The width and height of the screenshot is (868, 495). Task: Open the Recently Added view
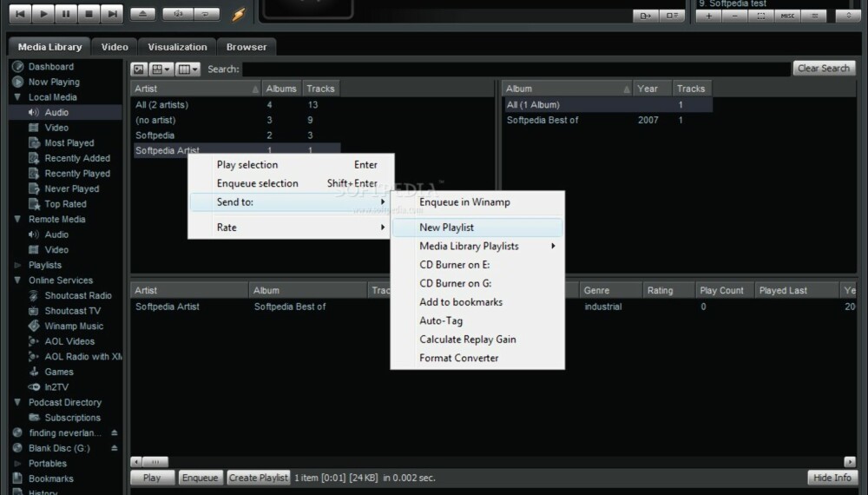pos(77,158)
